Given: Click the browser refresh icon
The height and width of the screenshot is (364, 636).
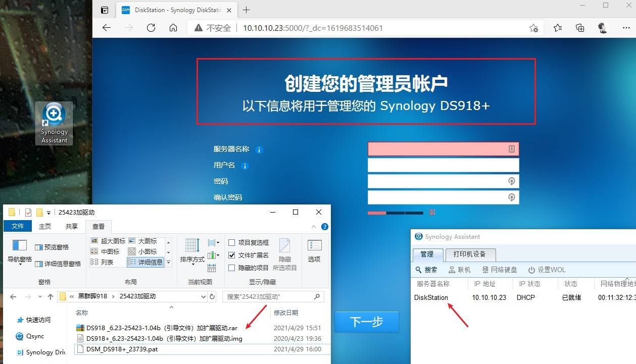Looking at the screenshot, I should click(151, 28).
